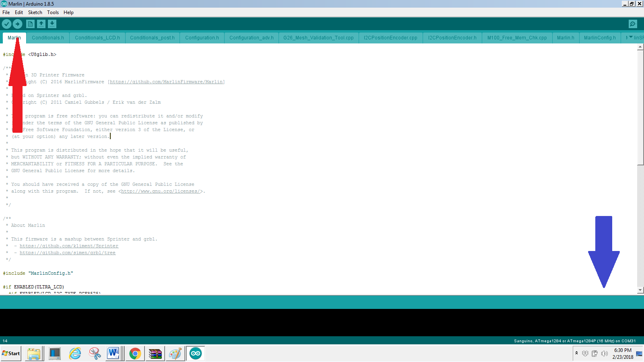Show hidden system tray icons arrow
644x362 pixels.
[576, 353]
